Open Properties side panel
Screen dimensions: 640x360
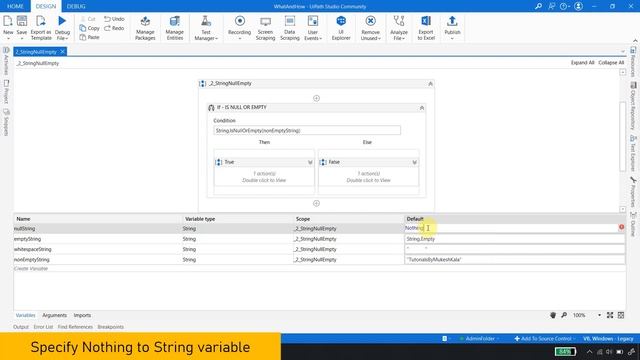[x=633, y=192]
